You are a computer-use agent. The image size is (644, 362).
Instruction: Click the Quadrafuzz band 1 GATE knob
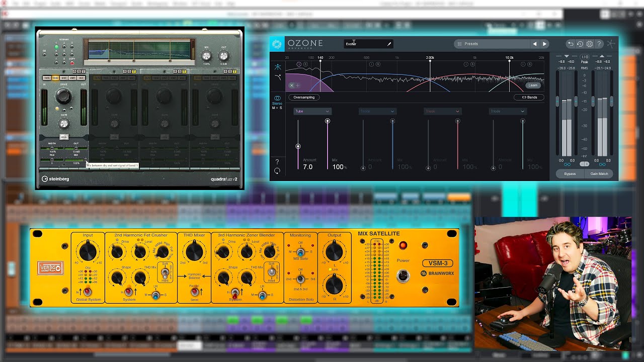pyautogui.click(x=64, y=123)
